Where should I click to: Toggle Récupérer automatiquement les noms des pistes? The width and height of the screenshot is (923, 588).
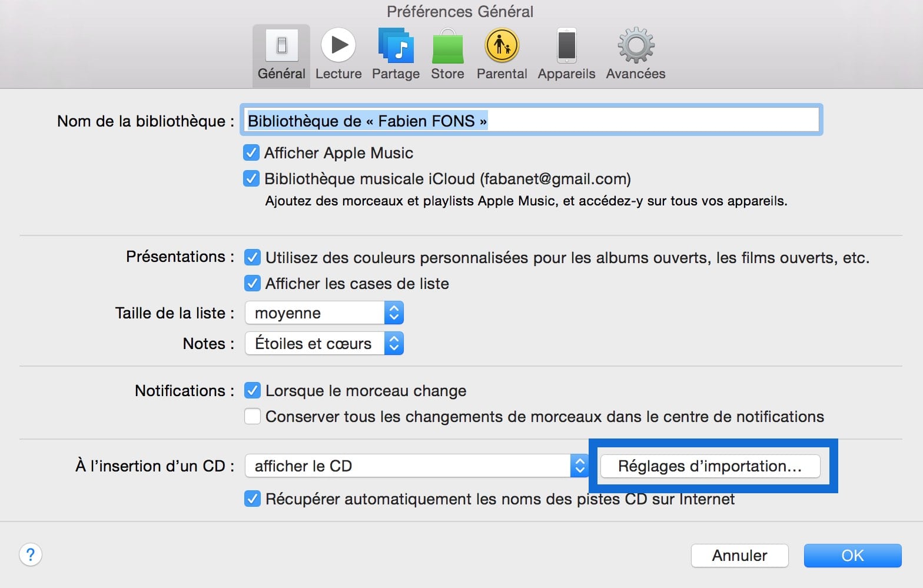253,499
